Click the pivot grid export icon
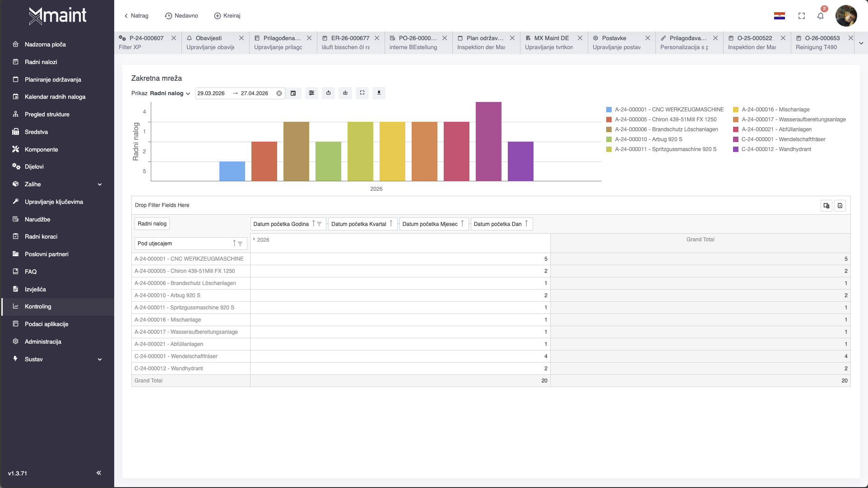Viewport: 868px width, 488px height. pos(840,206)
